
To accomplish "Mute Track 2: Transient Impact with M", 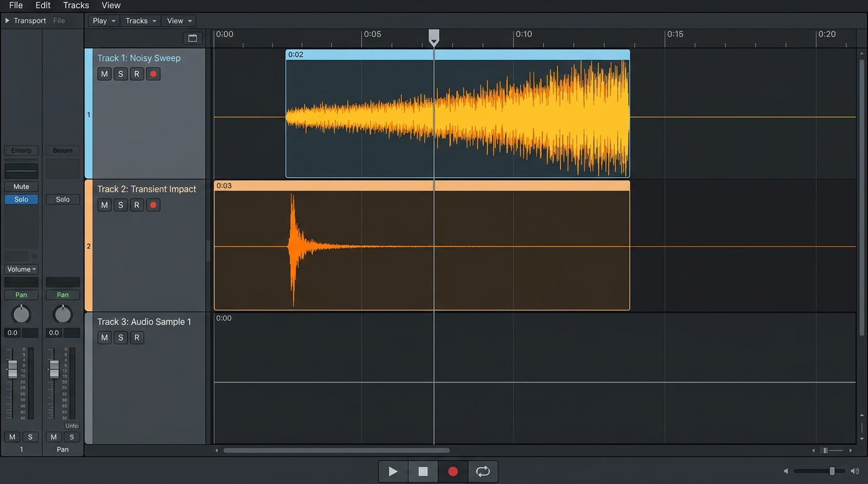I will [x=105, y=205].
